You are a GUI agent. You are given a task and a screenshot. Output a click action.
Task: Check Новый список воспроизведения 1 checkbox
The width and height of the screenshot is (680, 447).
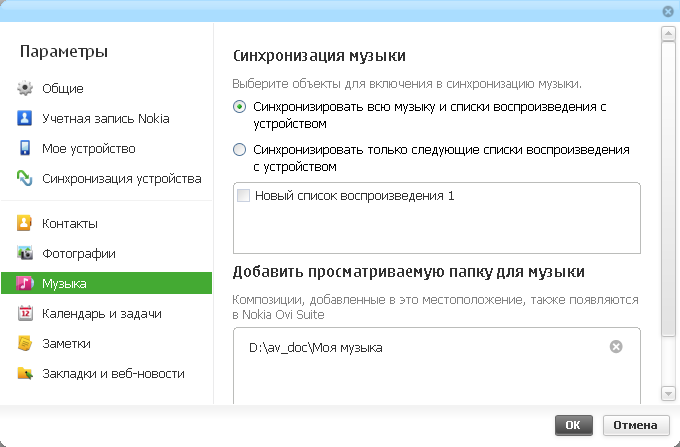tap(243, 196)
